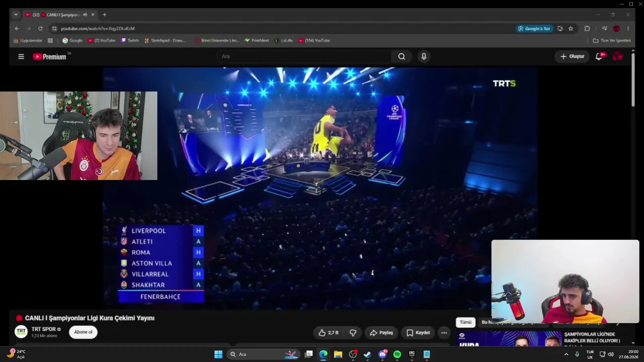Open a new browser tab
Screen dimensions: 644x362
tap(104, 15)
